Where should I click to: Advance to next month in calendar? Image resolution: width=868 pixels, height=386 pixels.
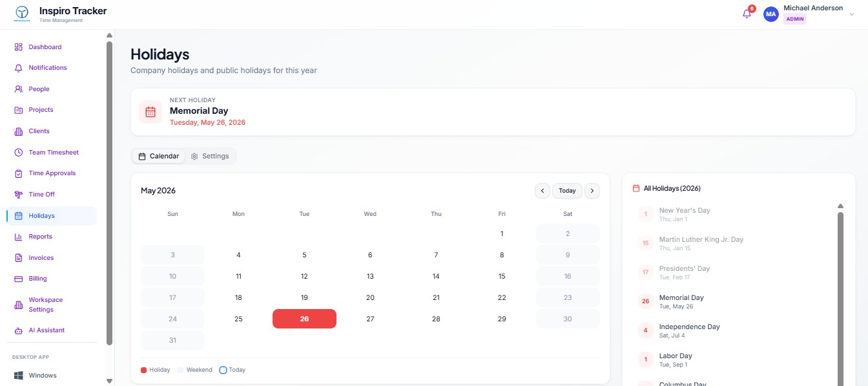(x=592, y=191)
